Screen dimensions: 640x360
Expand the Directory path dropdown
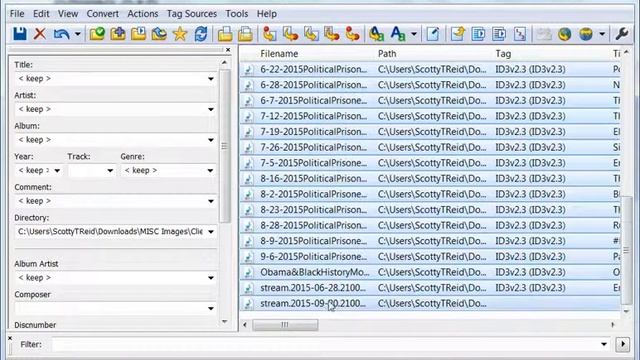tap(211, 231)
